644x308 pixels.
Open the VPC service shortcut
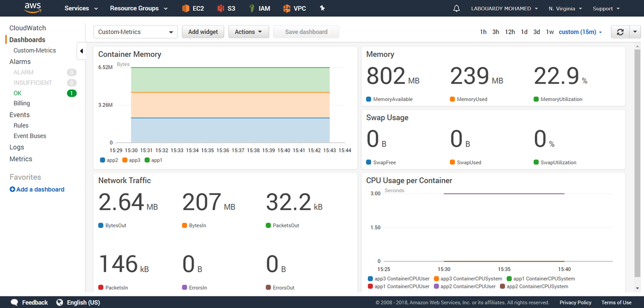coord(294,9)
